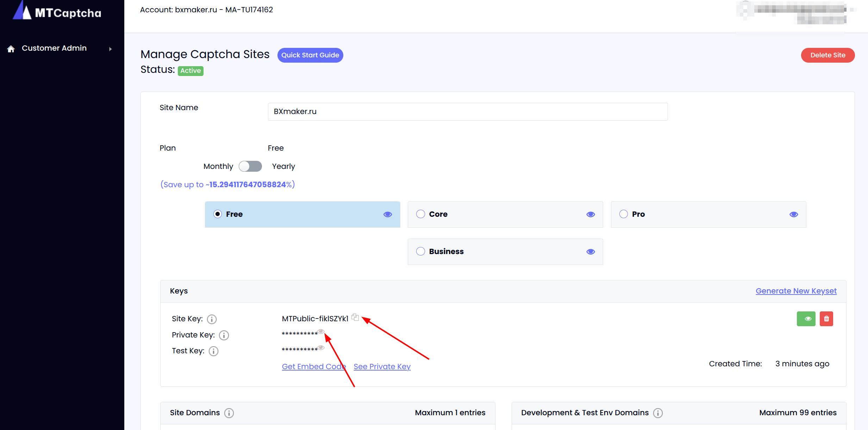View Free plan details eye icon
Image resolution: width=868 pixels, height=430 pixels.
387,215
